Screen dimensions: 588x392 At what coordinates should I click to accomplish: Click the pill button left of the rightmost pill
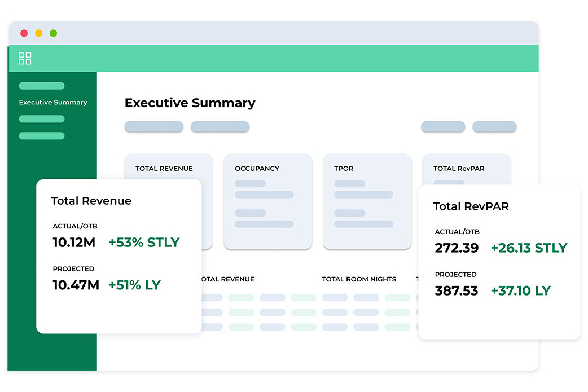443,127
